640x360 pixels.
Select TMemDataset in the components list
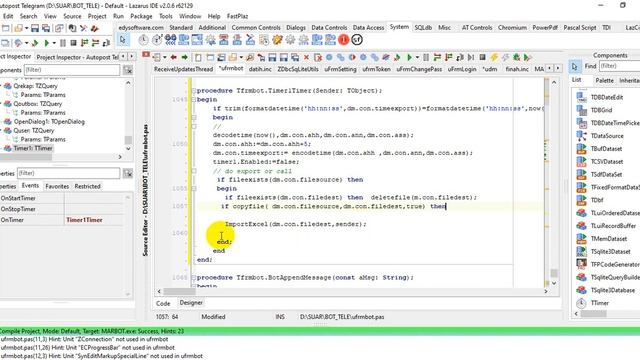(609, 238)
